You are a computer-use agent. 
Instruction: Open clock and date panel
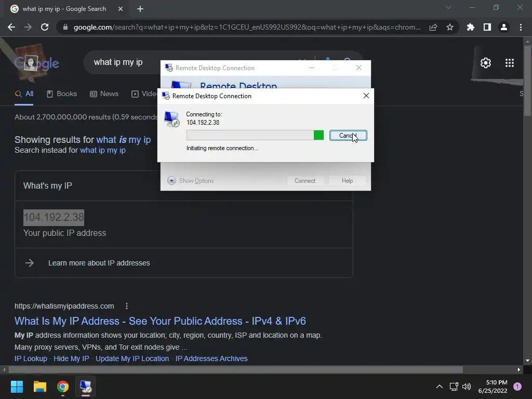493,387
